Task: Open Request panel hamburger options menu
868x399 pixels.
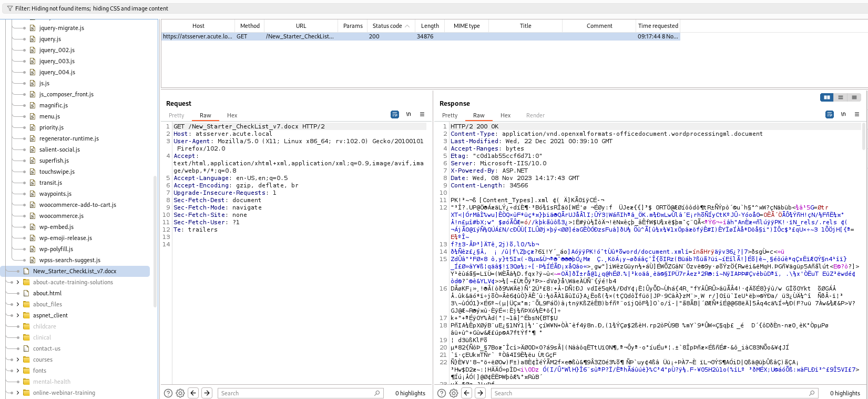Action: (422, 114)
